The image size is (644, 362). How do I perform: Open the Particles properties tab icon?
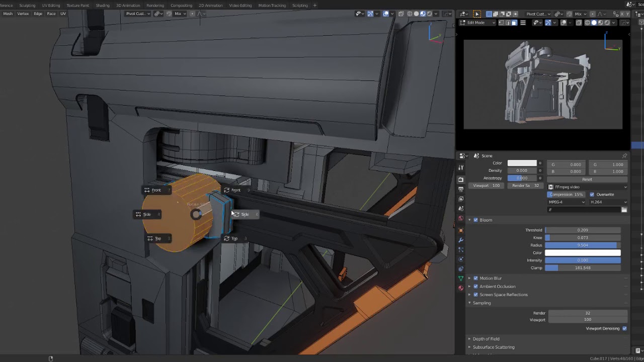460,250
